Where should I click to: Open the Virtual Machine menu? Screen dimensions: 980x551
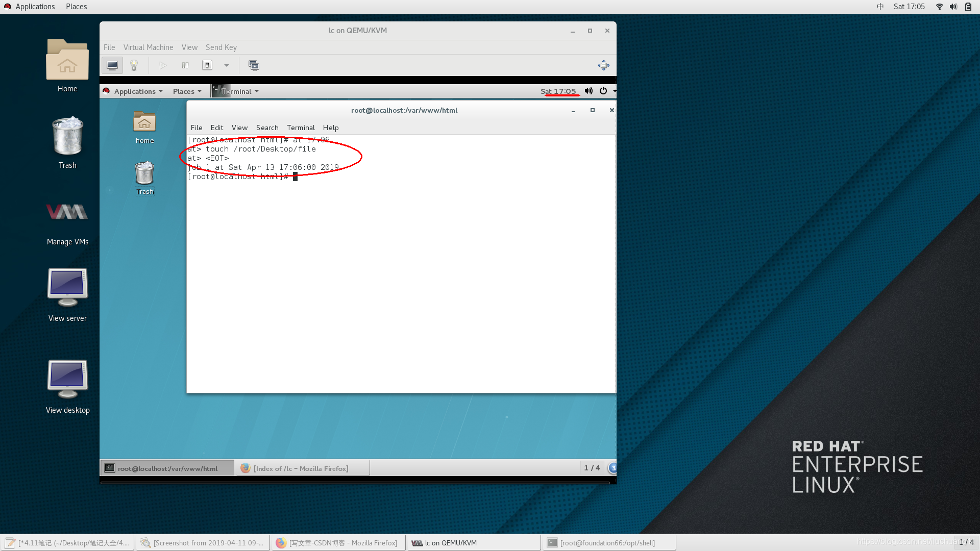click(148, 47)
